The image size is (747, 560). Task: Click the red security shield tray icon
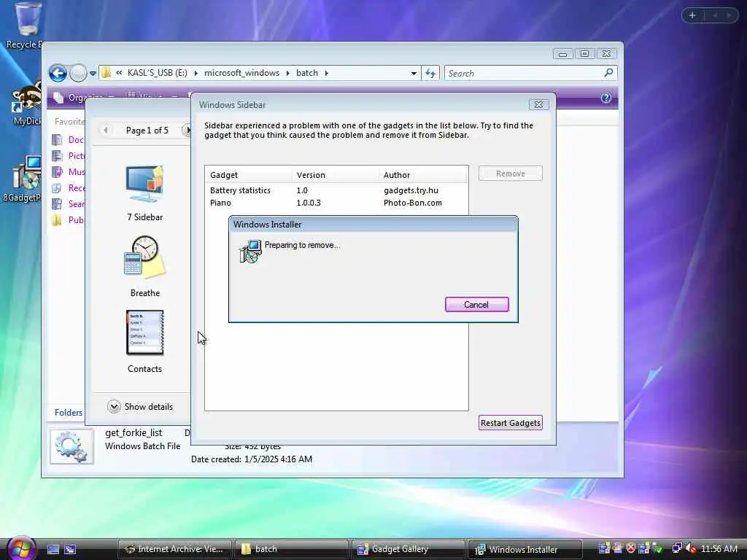(x=631, y=548)
